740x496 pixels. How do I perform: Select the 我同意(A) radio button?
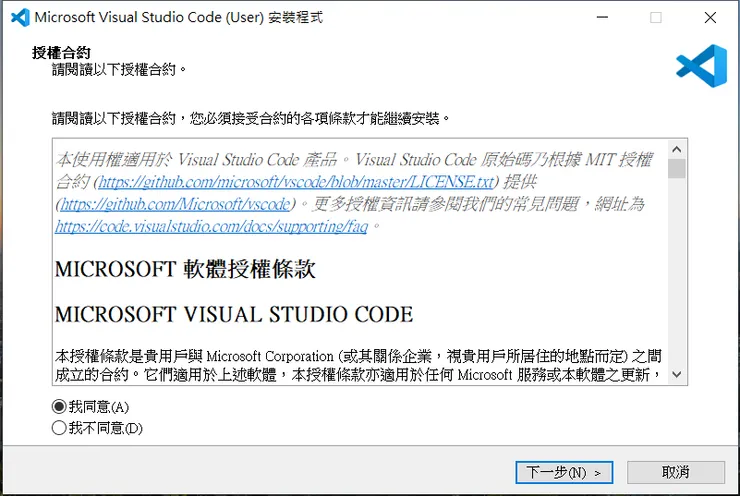pos(90,407)
